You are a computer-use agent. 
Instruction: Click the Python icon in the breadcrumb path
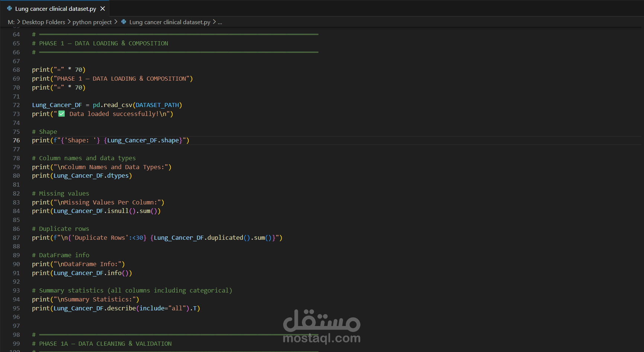click(124, 22)
